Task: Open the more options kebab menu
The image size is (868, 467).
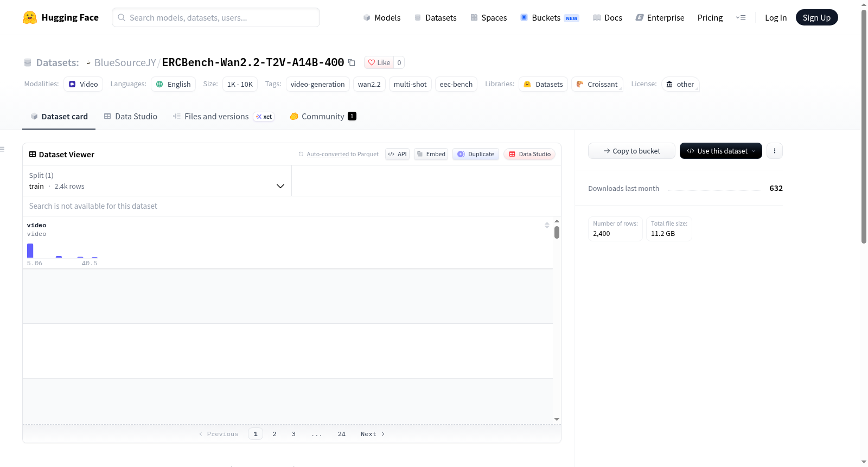Action: pyautogui.click(x=775, y=151)
